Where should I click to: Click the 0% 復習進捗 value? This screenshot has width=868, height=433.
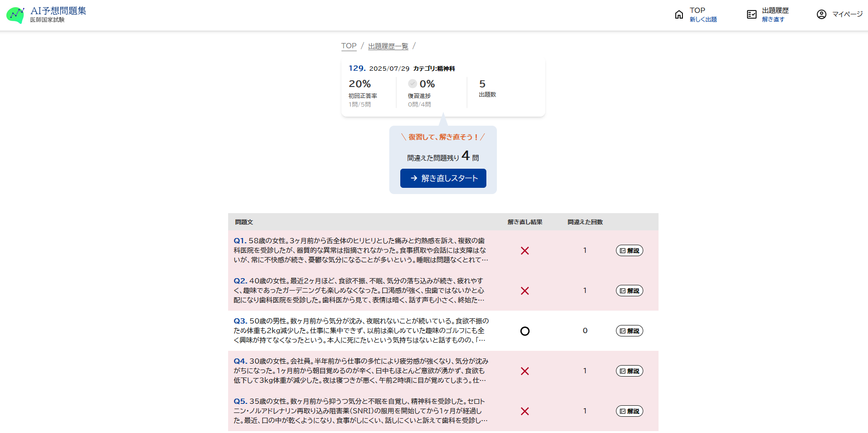(427, 84)
